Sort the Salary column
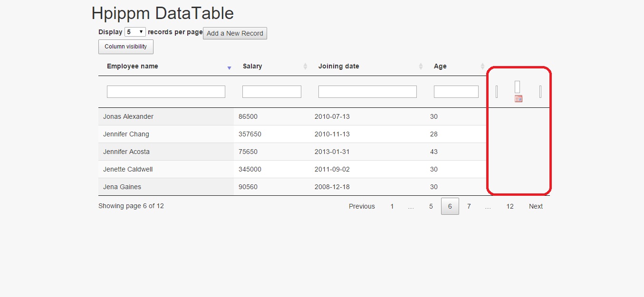 pyautogui.click(x=305, y=67)
